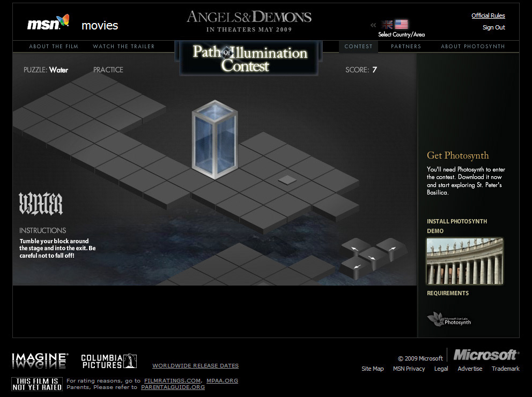The image size is (532, 397).
Task: Open the Requirements link
Action: (447, 293)
